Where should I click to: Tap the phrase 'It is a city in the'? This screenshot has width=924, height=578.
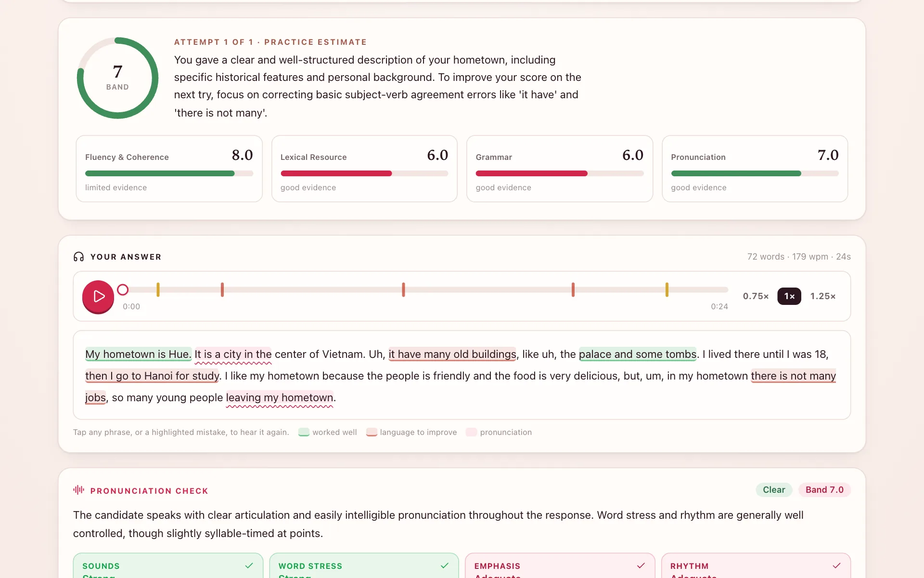pyautogui.click(x=233, y=355)
